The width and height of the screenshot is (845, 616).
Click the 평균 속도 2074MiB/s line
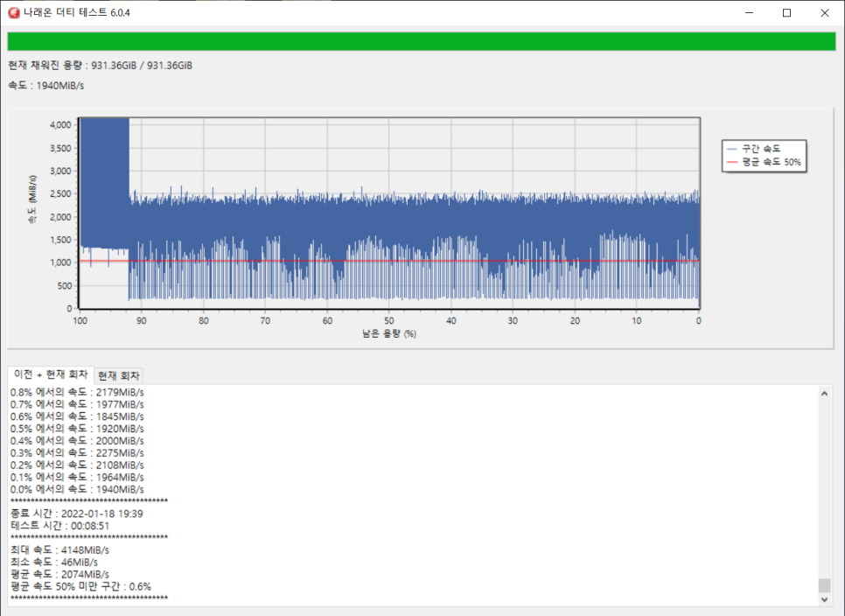tap(59, 574)
